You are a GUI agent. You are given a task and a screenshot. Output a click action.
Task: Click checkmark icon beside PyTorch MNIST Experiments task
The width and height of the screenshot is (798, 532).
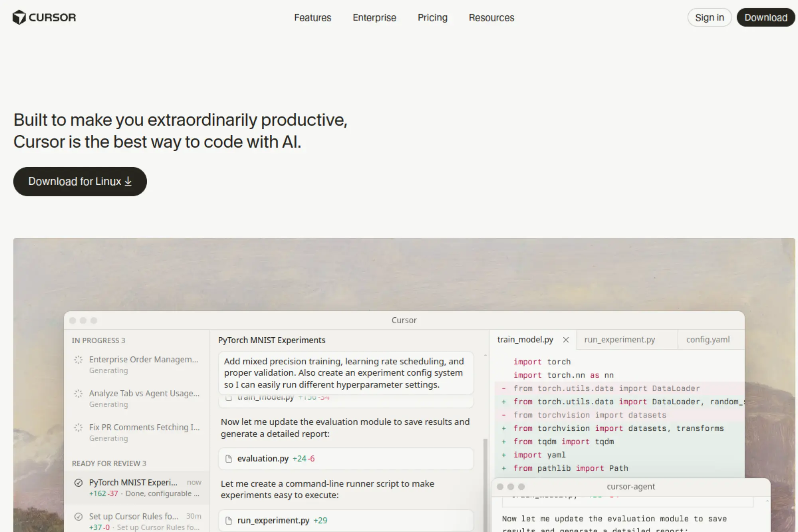coord(78,483)
